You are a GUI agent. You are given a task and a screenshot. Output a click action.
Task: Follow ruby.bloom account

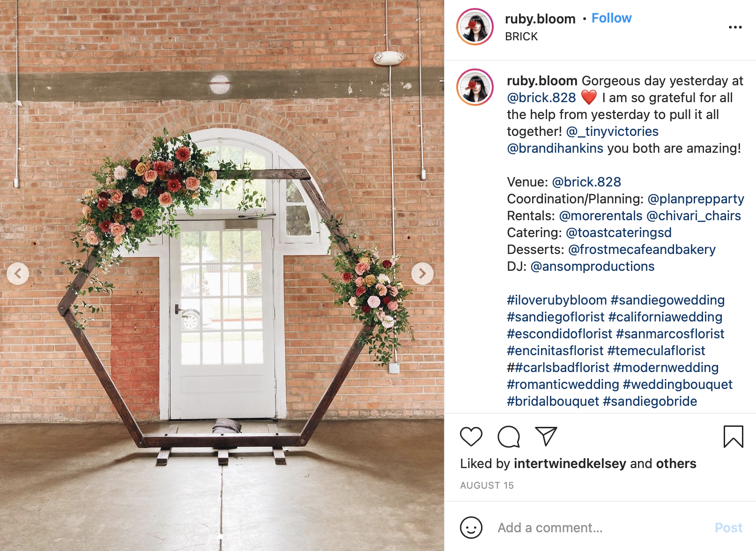pyautogui.click(x=611, y=18)
